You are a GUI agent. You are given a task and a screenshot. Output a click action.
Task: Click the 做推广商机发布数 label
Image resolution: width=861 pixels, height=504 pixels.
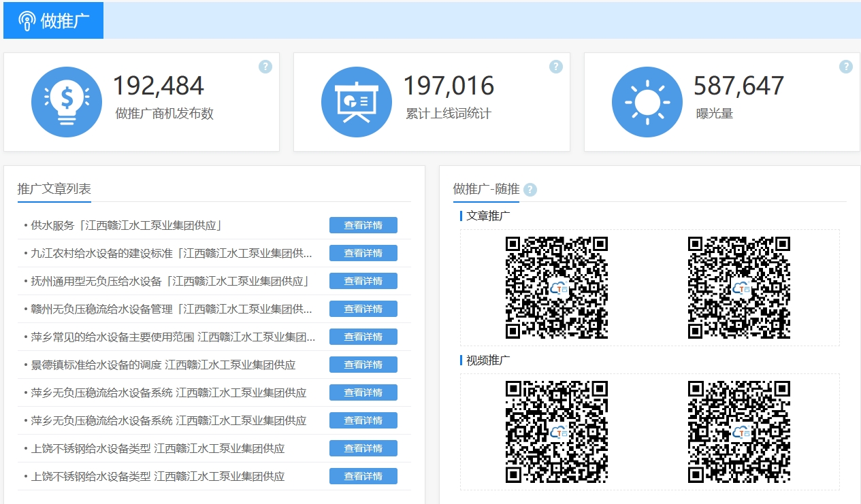pos(165,114)
